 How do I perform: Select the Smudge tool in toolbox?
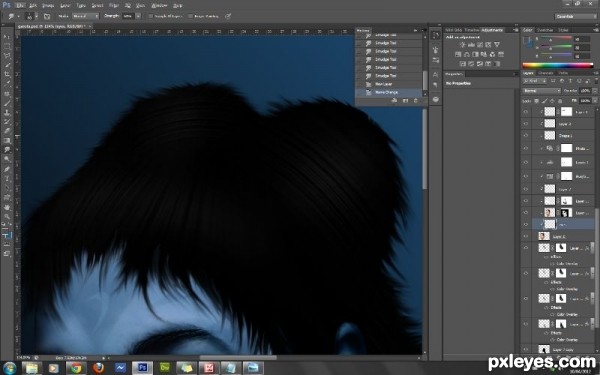click(7, 150)
